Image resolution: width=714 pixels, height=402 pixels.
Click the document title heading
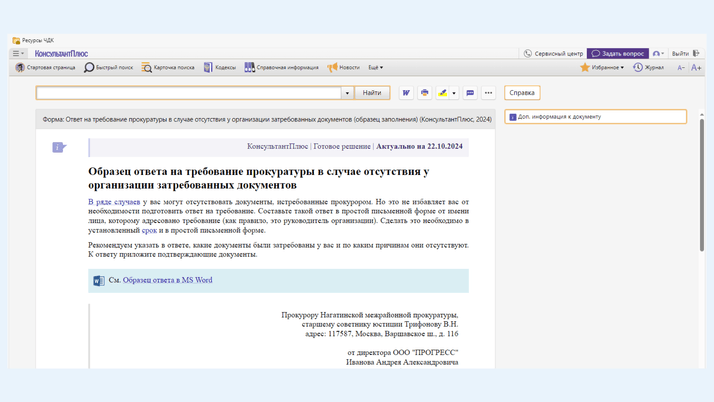[x=258, y=178]
